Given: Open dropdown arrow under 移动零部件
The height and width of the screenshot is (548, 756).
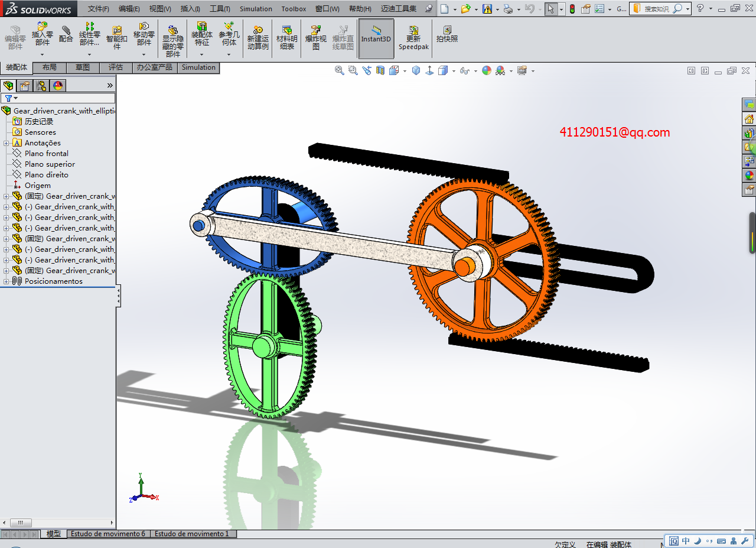Looking at the screenshot, I should [144, 54].
